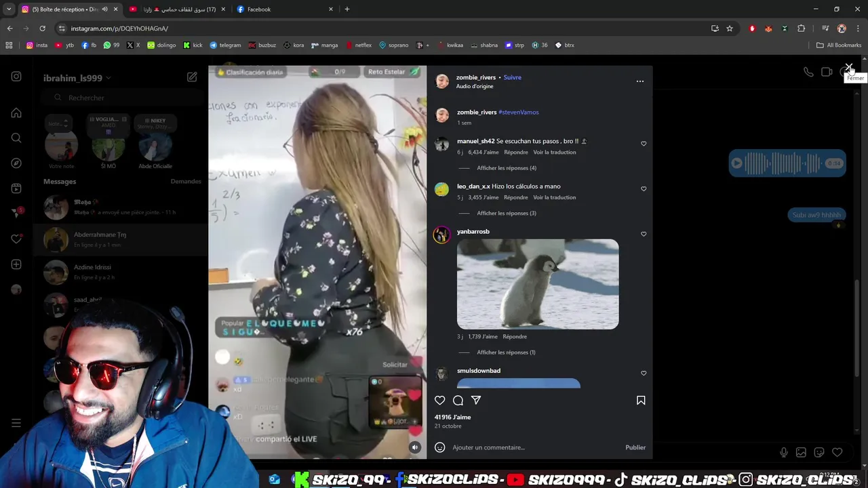This screenshot has width=868, height=488.
Task: Start video call camera icon
Action: pos(827,72)
